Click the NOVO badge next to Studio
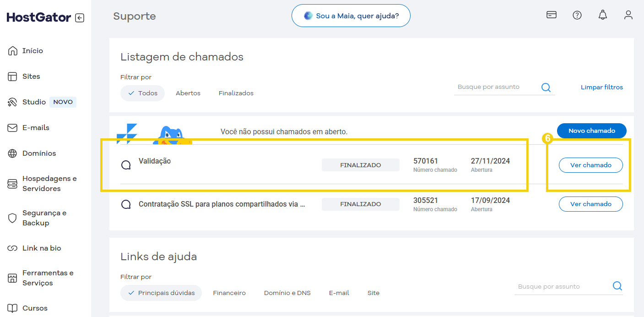This screenshot has width=644, height=317. (63, 102)
